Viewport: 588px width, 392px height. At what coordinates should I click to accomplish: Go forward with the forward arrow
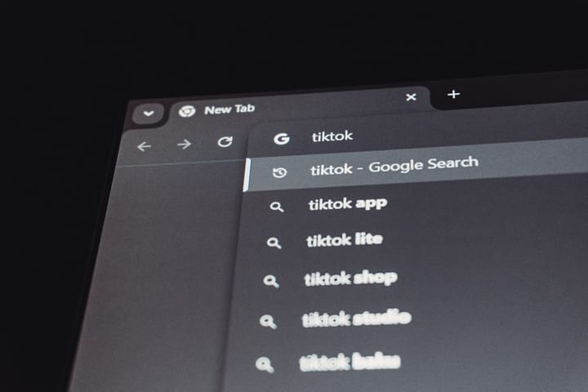click(x=184, y=144)
